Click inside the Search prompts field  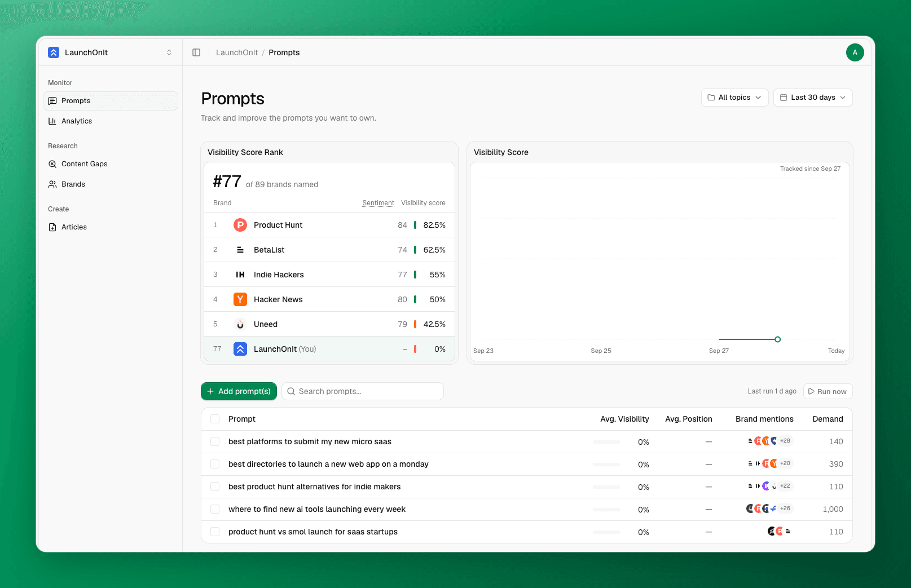click(363, 391)
